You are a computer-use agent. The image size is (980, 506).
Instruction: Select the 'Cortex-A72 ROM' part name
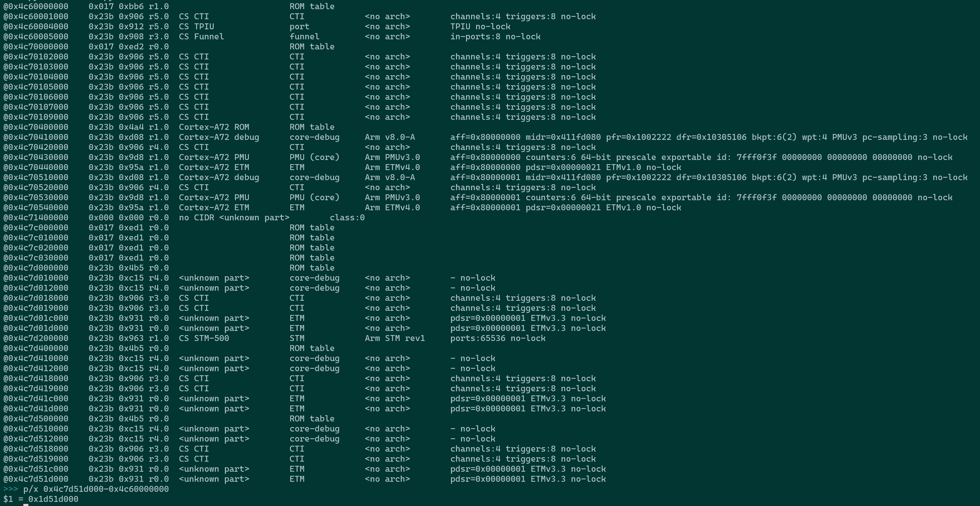click(214, 127)
